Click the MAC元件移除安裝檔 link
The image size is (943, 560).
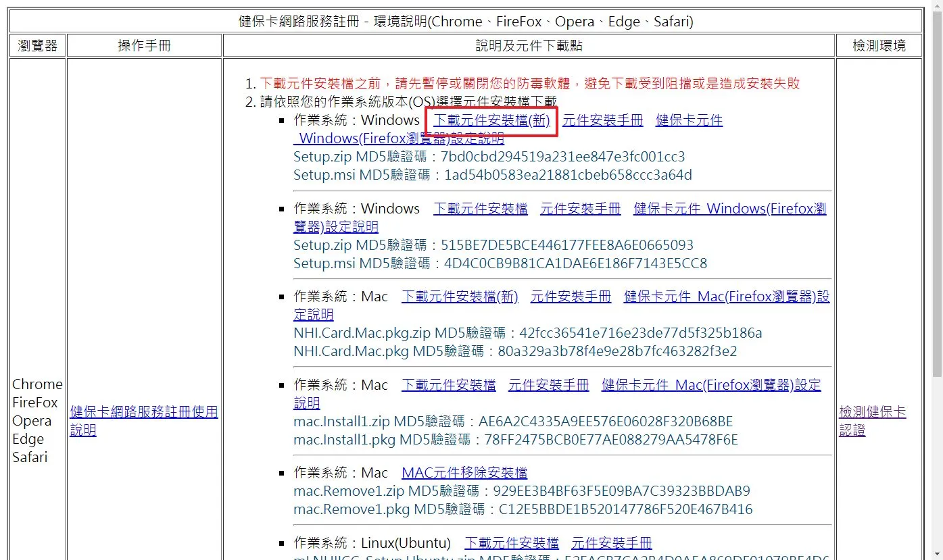coord(464,473)
